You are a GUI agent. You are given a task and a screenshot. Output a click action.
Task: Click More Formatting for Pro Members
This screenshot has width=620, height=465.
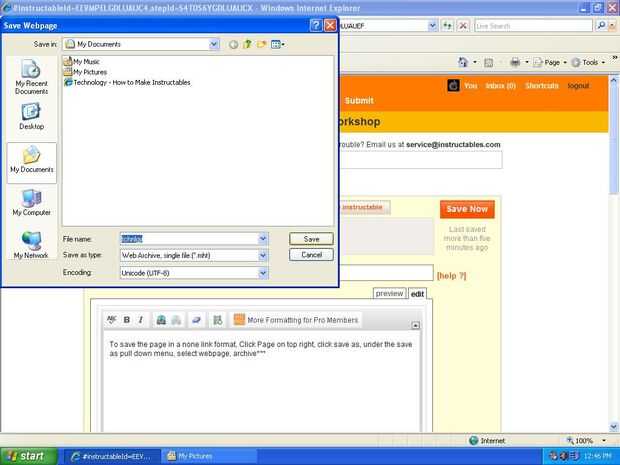(x=296, y=320)
